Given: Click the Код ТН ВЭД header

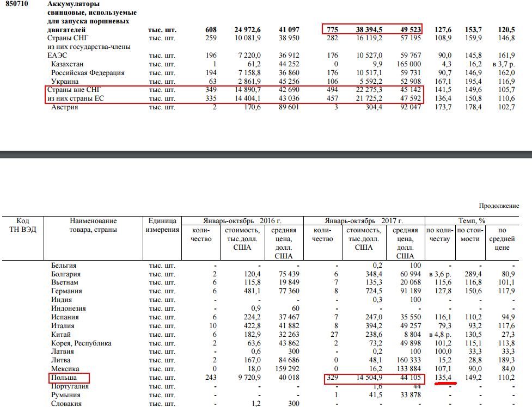Looking at the screenshot, I should pyautogui.click(x=23, y=225).
